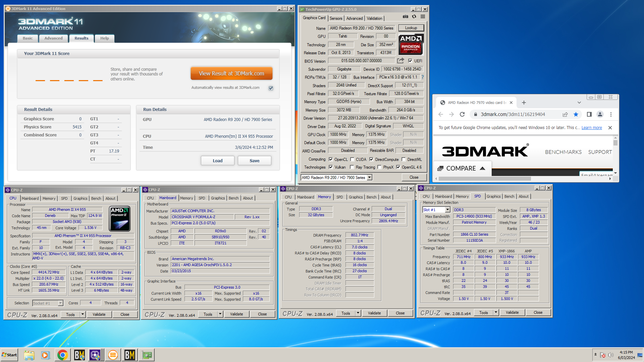Viewport: 644px width, 362px height.
Task: Click Chrome back arrow
Action: [441, 114]
